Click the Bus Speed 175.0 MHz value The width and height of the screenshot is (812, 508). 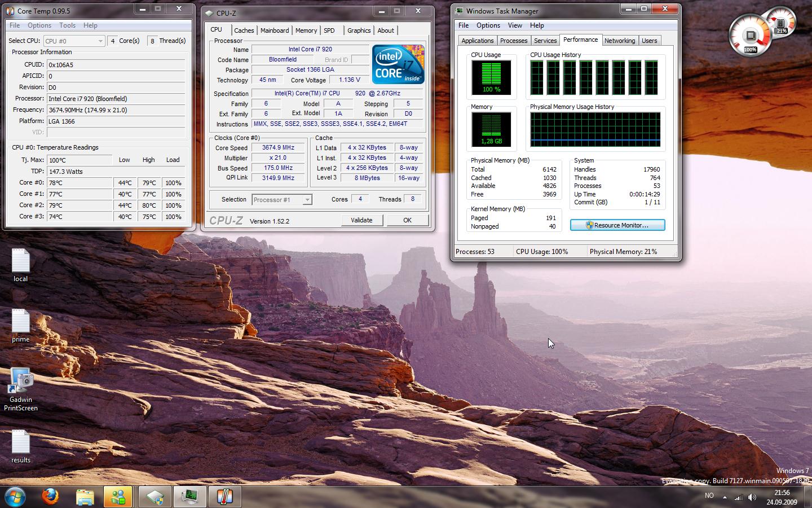(278, 168)
